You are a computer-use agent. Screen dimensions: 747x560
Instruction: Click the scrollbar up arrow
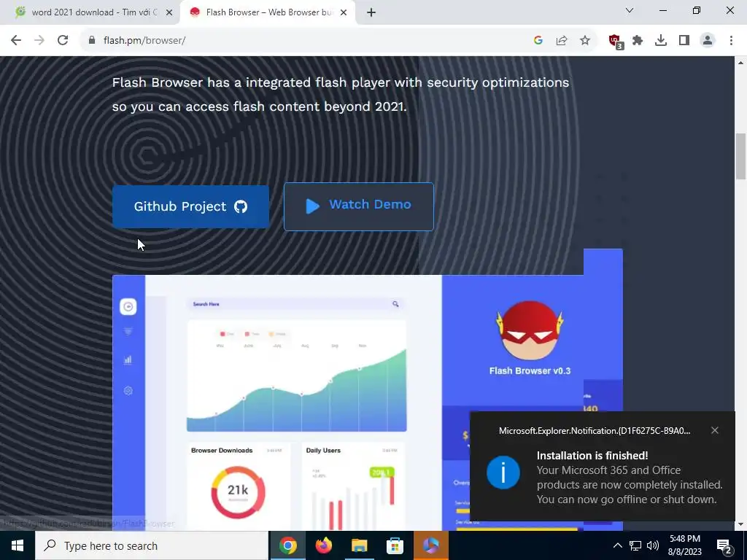point(741,62)
